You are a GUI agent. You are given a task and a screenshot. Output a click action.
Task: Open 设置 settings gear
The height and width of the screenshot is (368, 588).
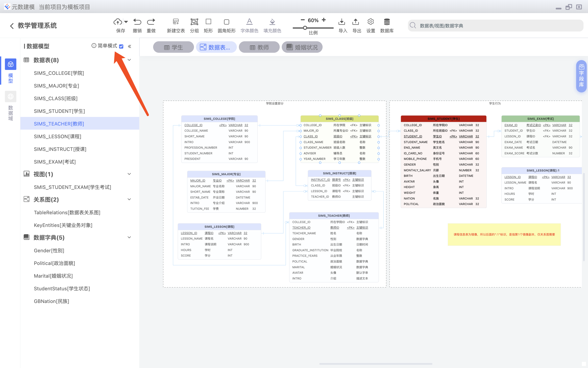click(371, 22)
